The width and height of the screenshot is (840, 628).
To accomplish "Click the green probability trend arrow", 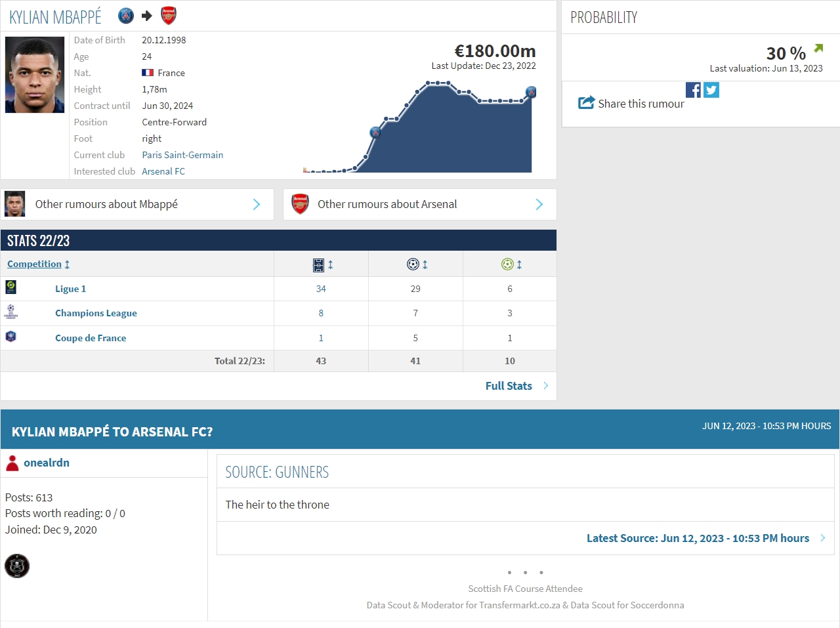I will pos(818,48).
